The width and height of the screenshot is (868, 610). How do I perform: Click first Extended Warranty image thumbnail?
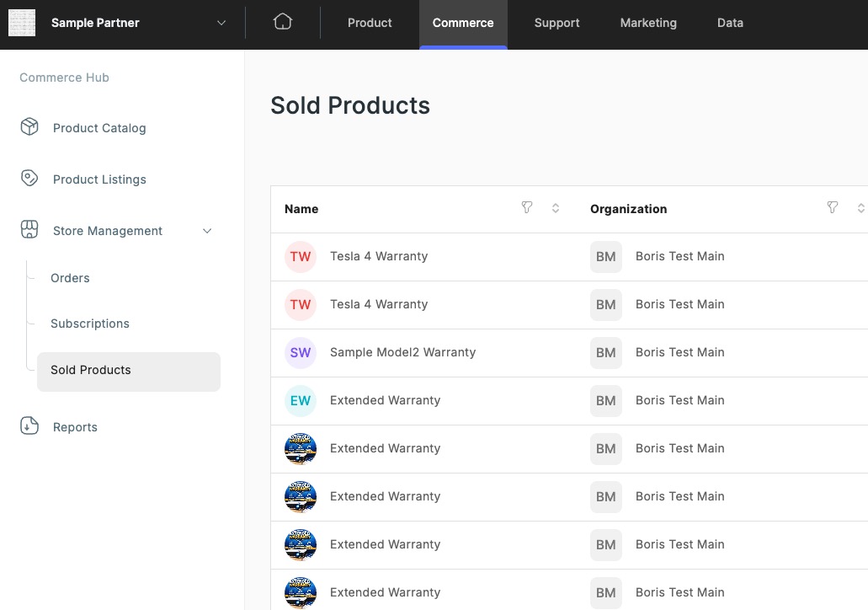(301, 449)
